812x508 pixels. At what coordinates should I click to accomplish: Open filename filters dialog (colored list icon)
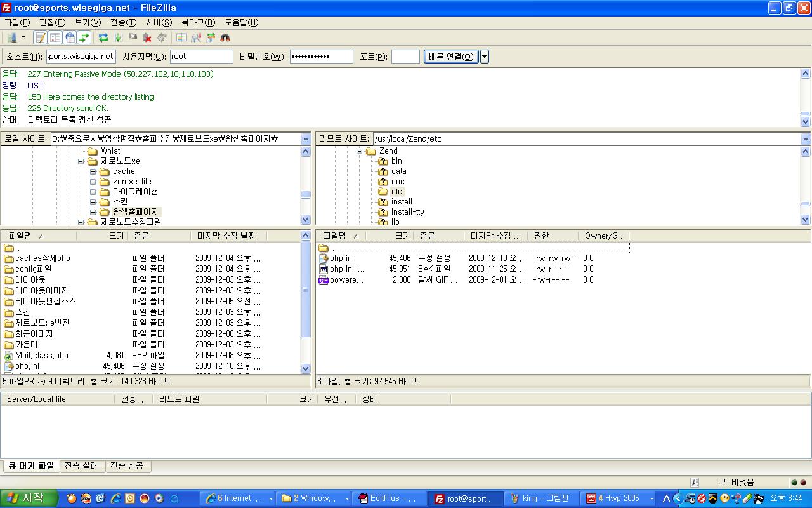coord(181,38)
